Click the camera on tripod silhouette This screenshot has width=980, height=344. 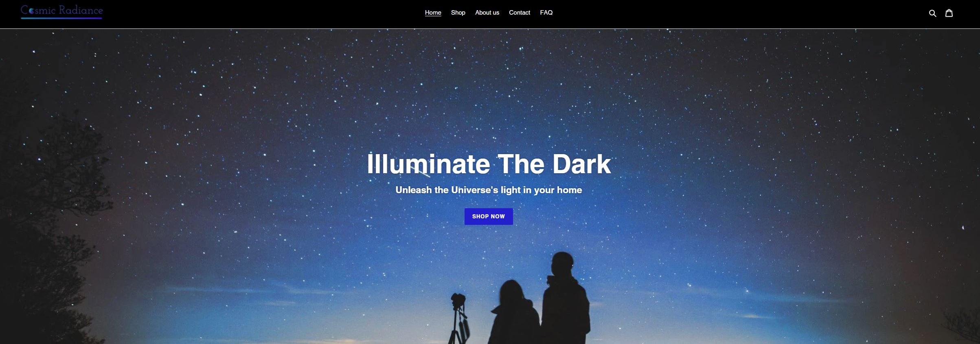pos(458,318)
